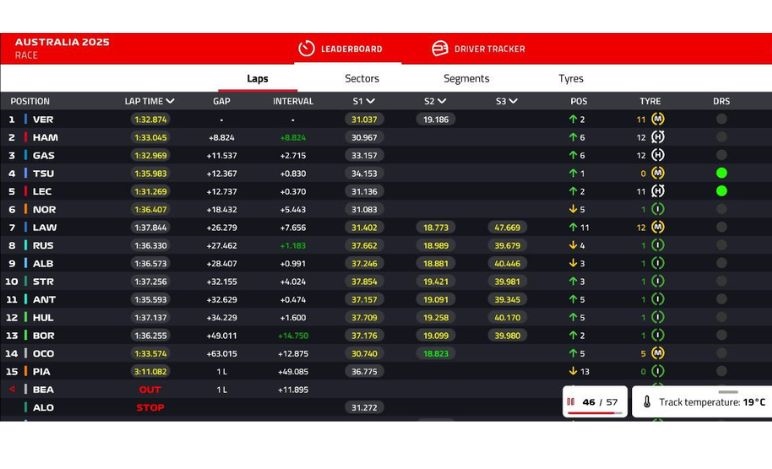Click NOR's intermediate tyre icon
Viewport: 772px width, 469px height.
(658, 209)
